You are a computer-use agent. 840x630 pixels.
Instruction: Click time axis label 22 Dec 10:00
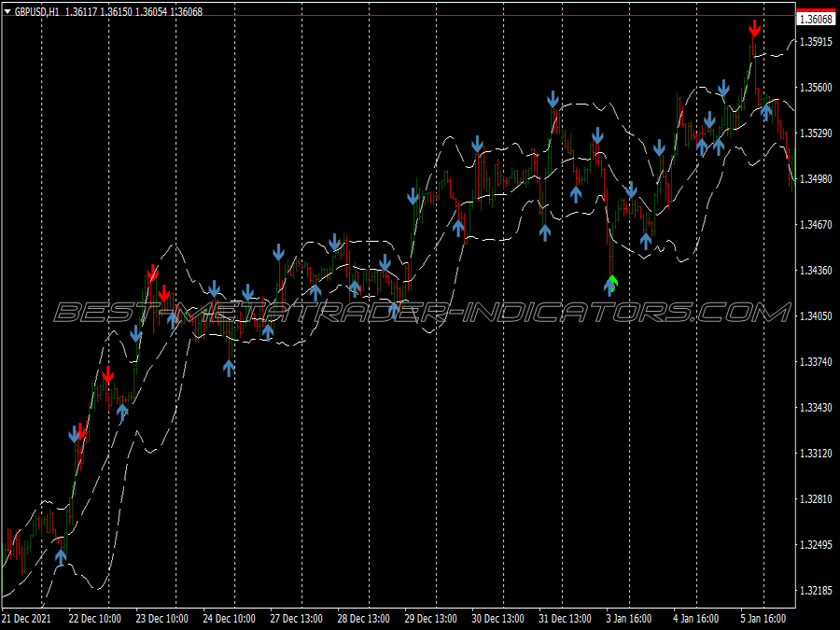point(95,619)
